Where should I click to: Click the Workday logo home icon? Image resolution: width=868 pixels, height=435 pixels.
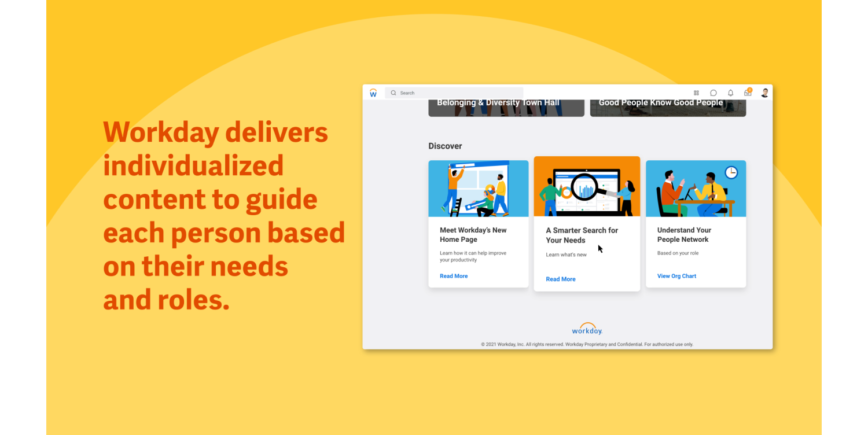point(373,93)
